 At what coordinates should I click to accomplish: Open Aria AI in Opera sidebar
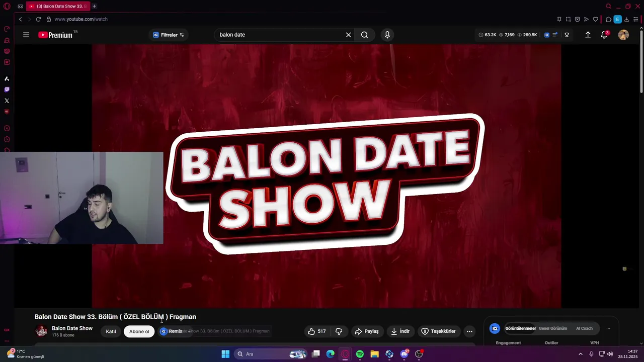(7, 78)
